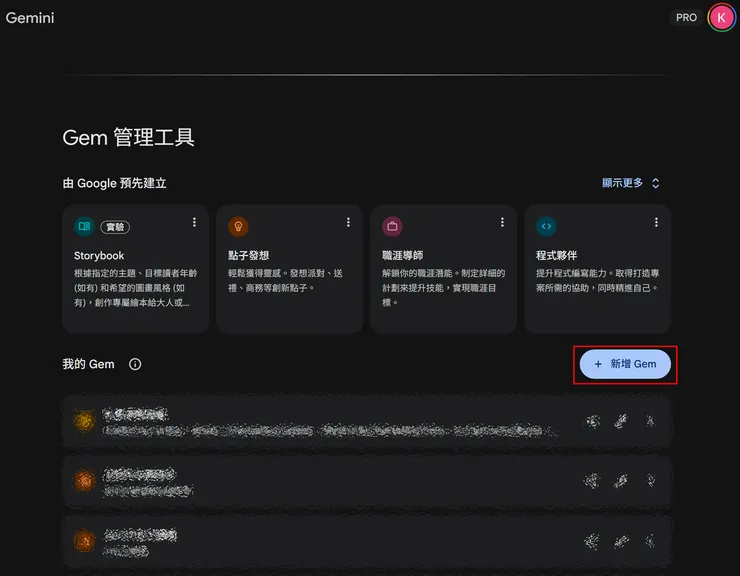The image size is (740, 576).
Task: Expand list with 顯示更多
Action: click(622, 183)
